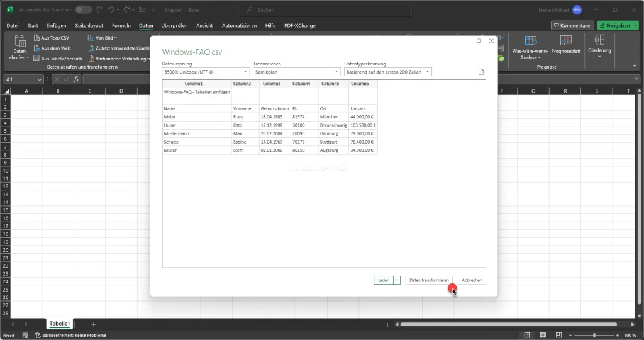Click the 44.000,00 € cell
This screenshot has width=644, height=340.
coord(363,117)
